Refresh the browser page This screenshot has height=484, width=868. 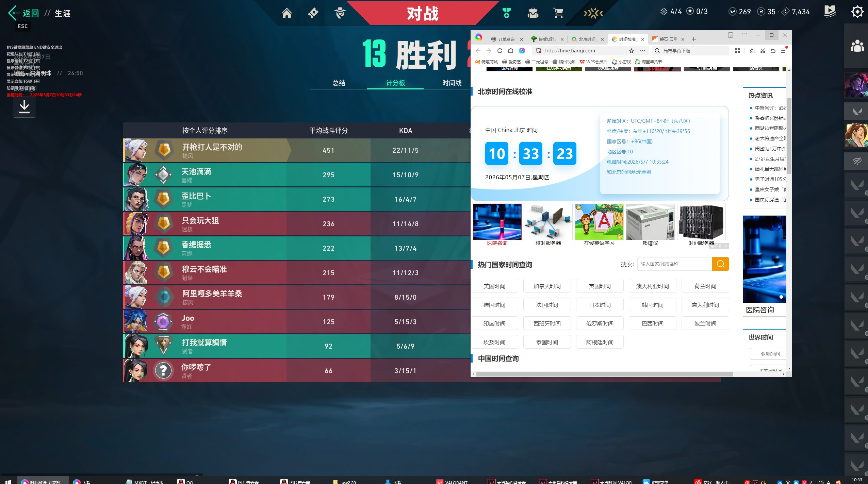point(500,51)
